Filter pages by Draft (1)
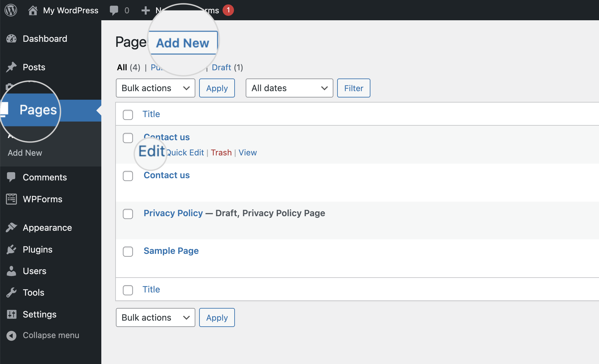This screenshot has height=364, width=599. click(227, 67)
